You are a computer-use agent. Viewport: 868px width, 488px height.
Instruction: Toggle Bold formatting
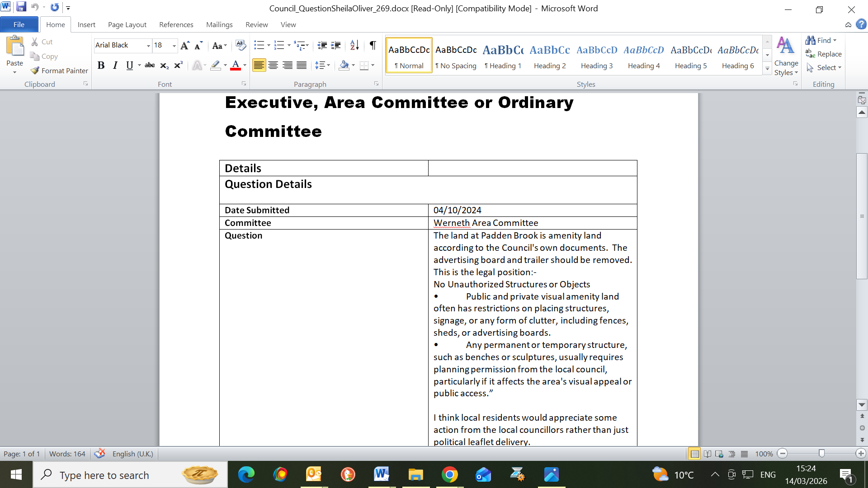pos(101,66)
